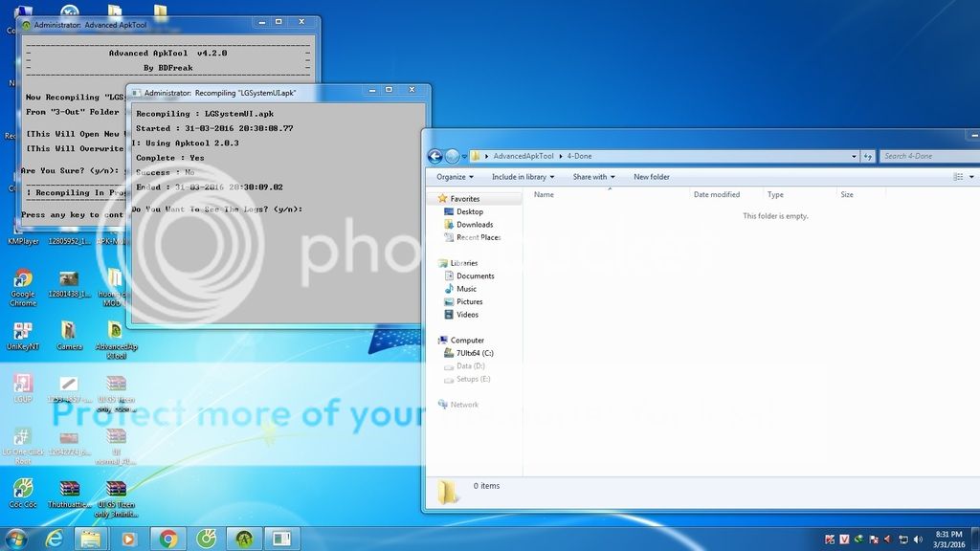Change the view with the view icon button

[x=958, y=177]
